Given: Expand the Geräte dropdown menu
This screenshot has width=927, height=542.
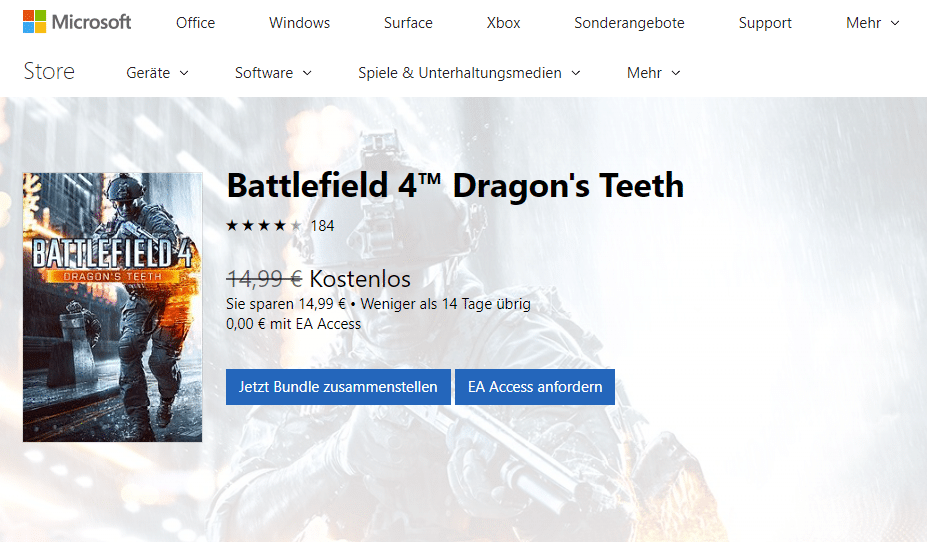Looking at the screenshot, I should 157,73.
